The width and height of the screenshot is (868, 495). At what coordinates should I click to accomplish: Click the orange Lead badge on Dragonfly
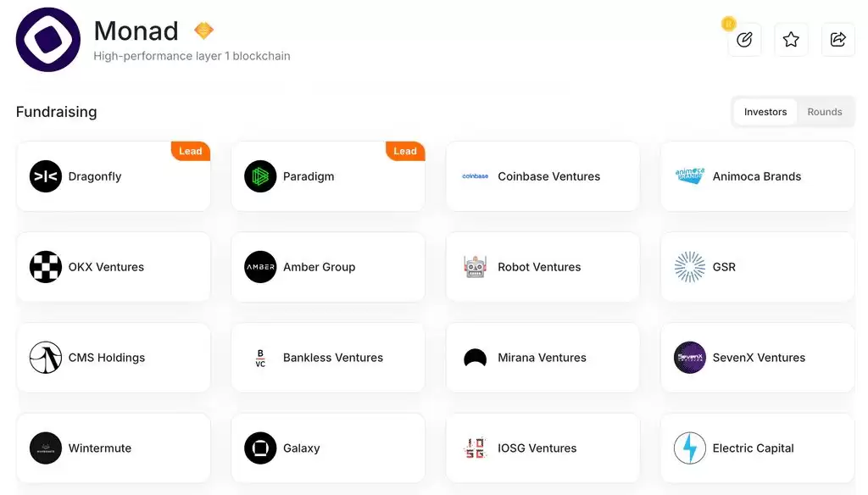pyautogui.click(x=190, y=151)
